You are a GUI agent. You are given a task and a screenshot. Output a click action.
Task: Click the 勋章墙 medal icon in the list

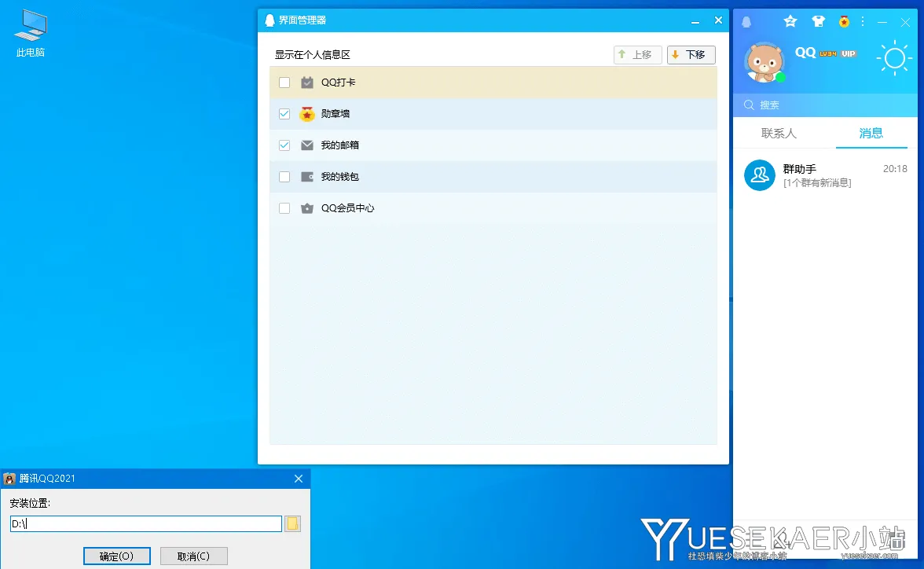(306, 113)
